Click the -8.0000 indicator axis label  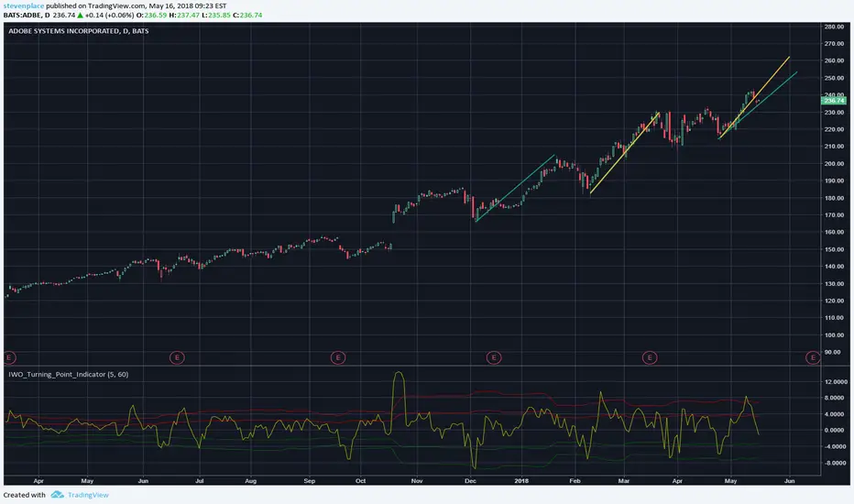[x=835, y=463]
